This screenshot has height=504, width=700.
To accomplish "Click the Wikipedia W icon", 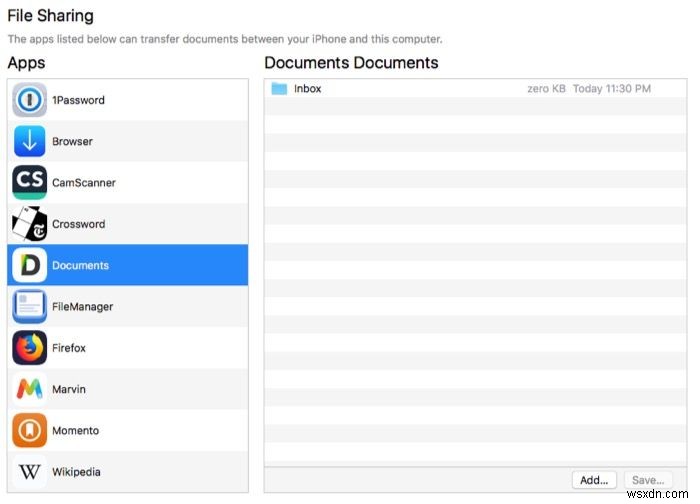I will pyautogui.click(x=29, y=471).
